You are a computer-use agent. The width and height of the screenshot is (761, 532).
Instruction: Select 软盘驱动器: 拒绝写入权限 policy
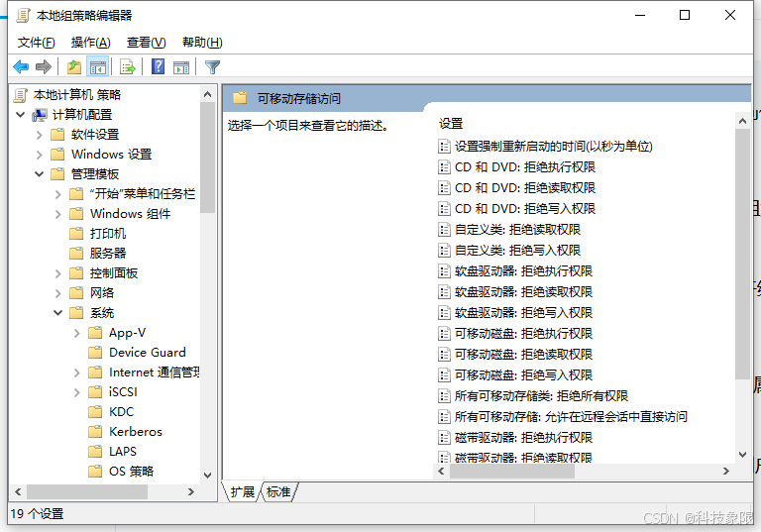[523, 313]
